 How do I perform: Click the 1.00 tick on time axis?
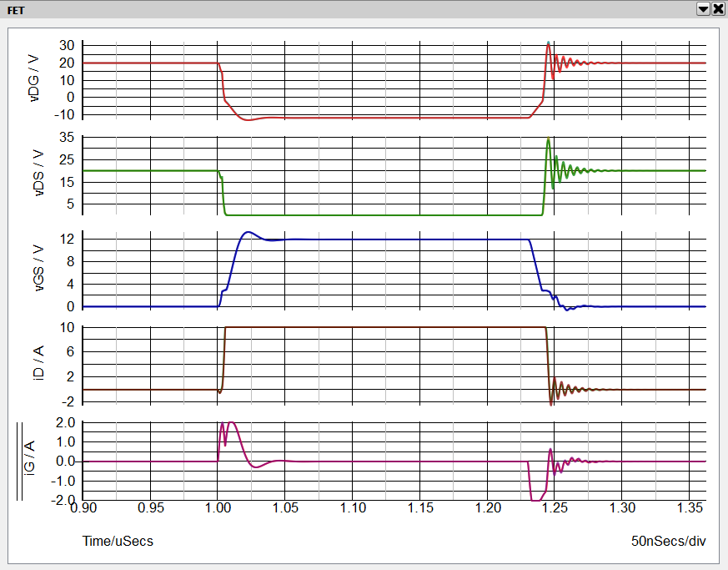click(x=218, y=507)
